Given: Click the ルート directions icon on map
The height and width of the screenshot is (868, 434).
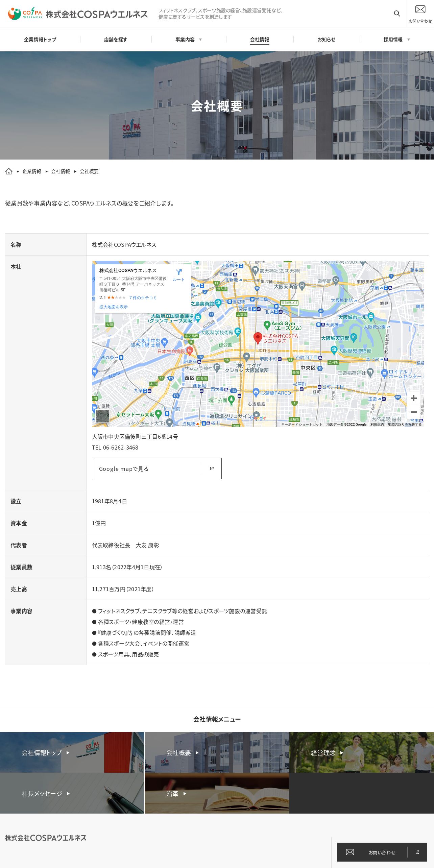Looking at the screenshot, I should point(178,275).
